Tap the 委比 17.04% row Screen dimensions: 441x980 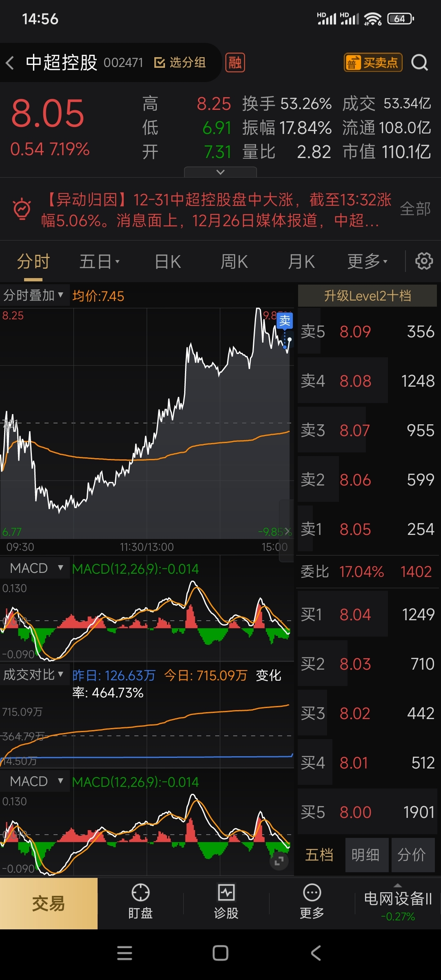tap(367, 572)
